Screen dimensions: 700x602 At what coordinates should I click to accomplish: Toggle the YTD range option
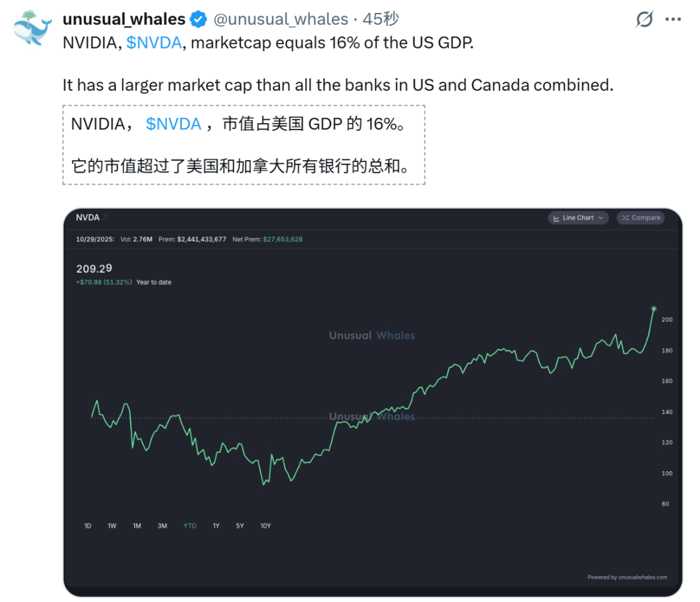189,526
